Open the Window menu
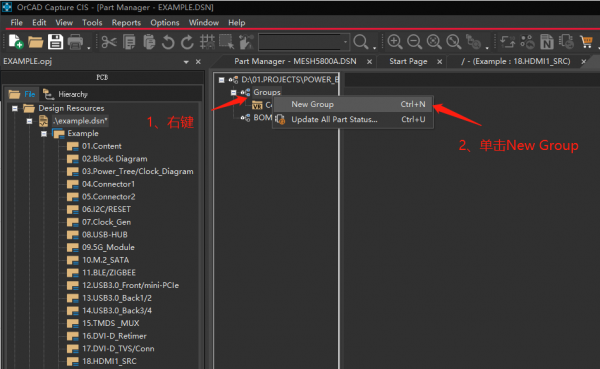This screenshot has width=600, height=369. coord(204,23)
